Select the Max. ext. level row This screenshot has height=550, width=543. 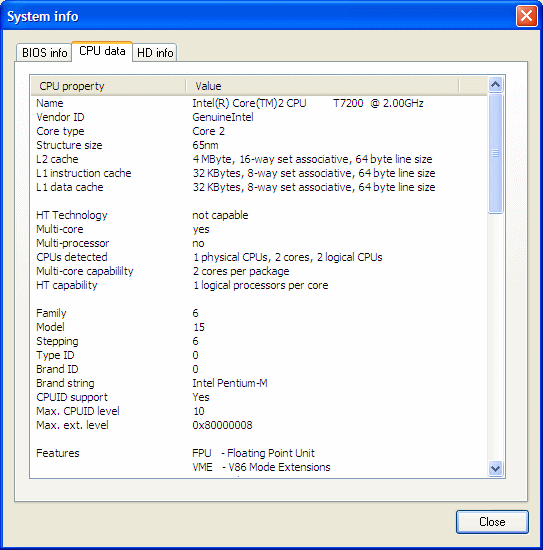click(259, 425)
